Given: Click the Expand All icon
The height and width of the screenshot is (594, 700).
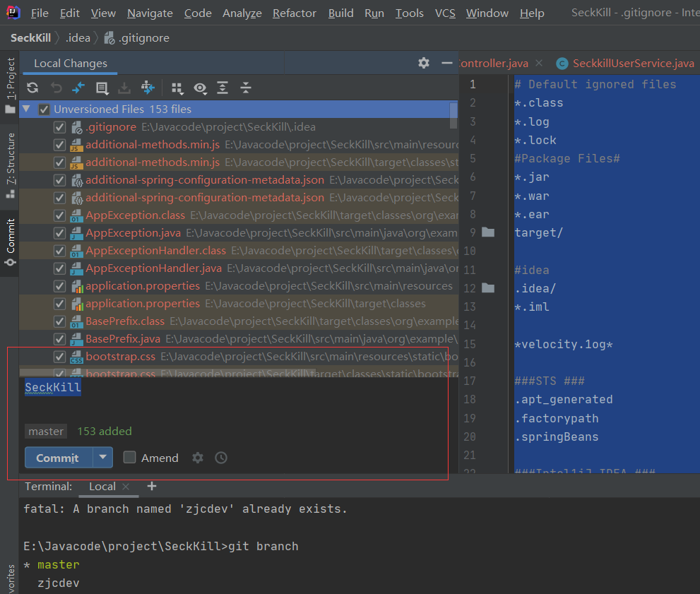Looking at the screenshot, I should pyautogui.click(x=223, y=88).
